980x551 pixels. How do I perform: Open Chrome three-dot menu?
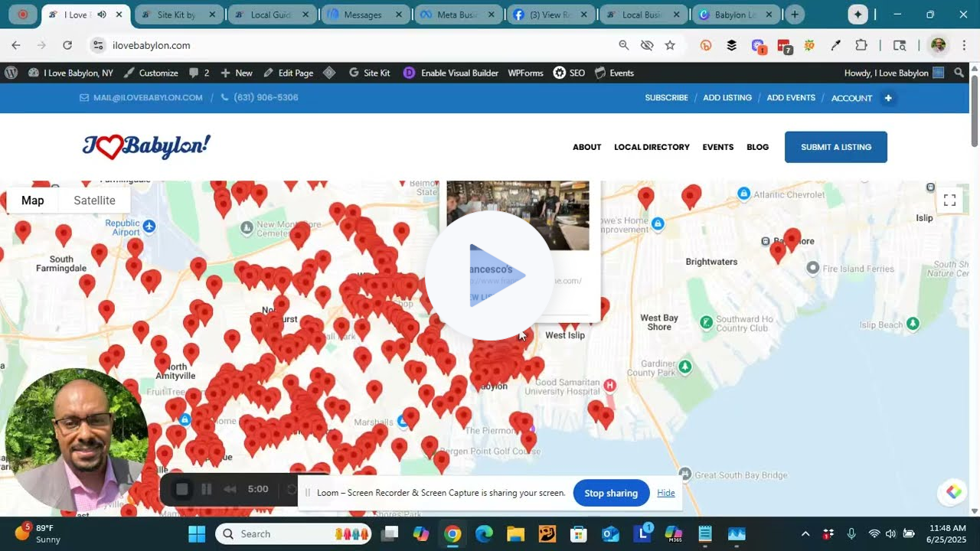(964, 45)
